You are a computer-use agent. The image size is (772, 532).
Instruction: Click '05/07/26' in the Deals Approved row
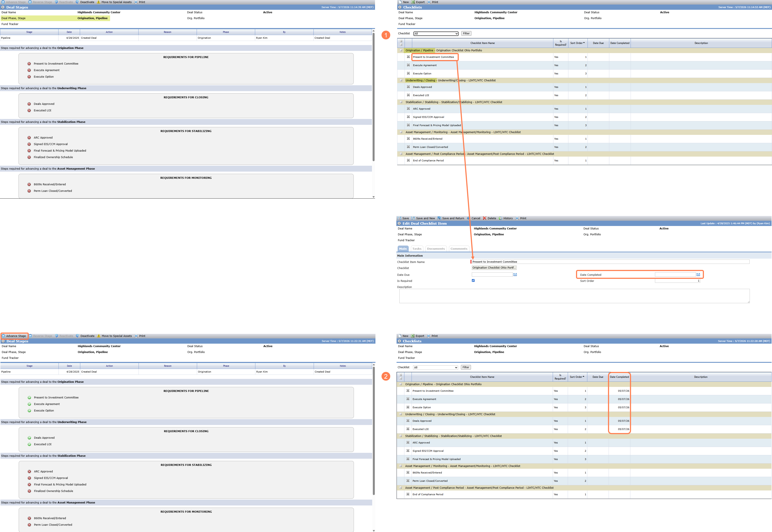623,421
